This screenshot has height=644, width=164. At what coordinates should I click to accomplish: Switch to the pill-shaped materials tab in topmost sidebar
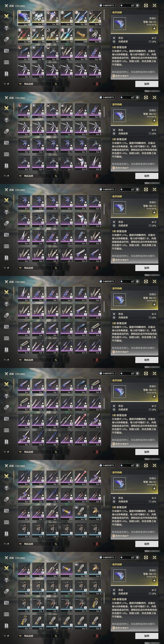pyautogui.click(x=7, y=39)
